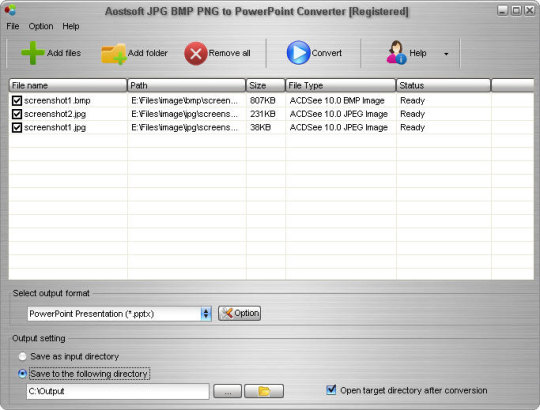Select Save as input directory option

pos(22,356)
